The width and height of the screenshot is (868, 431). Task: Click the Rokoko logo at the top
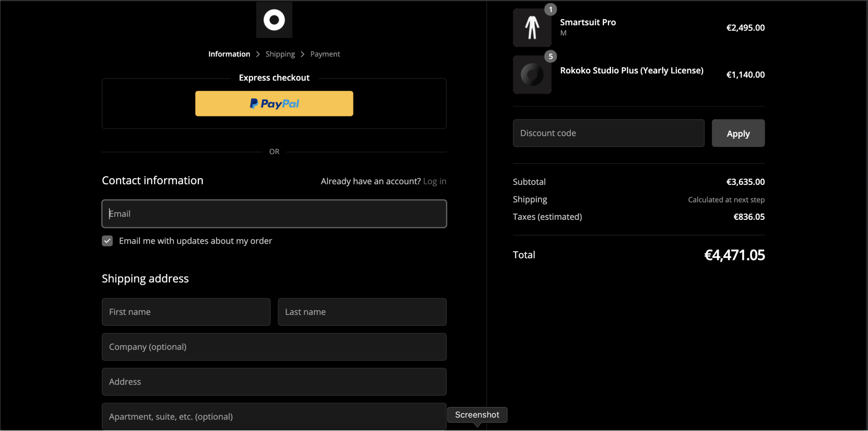274,20
